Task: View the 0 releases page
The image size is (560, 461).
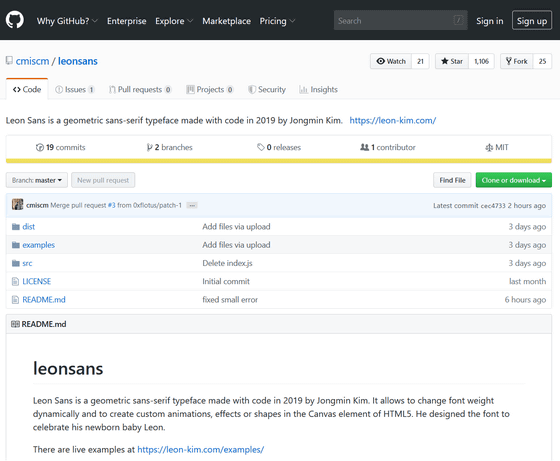Action: (x=279, y=147)
